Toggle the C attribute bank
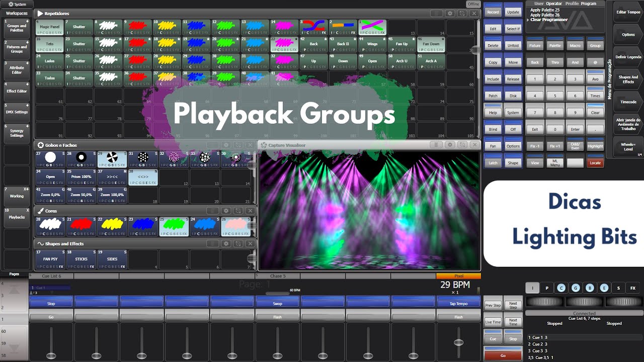 pos(561,288)
